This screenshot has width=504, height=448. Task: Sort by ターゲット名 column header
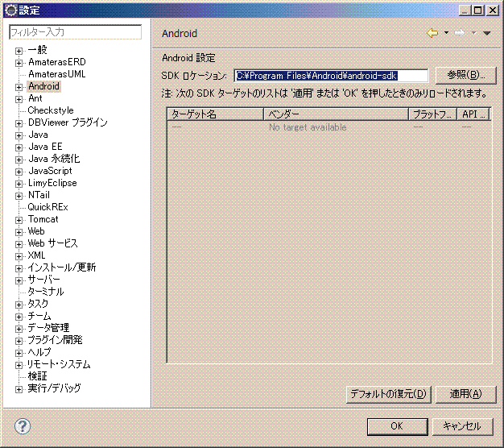215,114
